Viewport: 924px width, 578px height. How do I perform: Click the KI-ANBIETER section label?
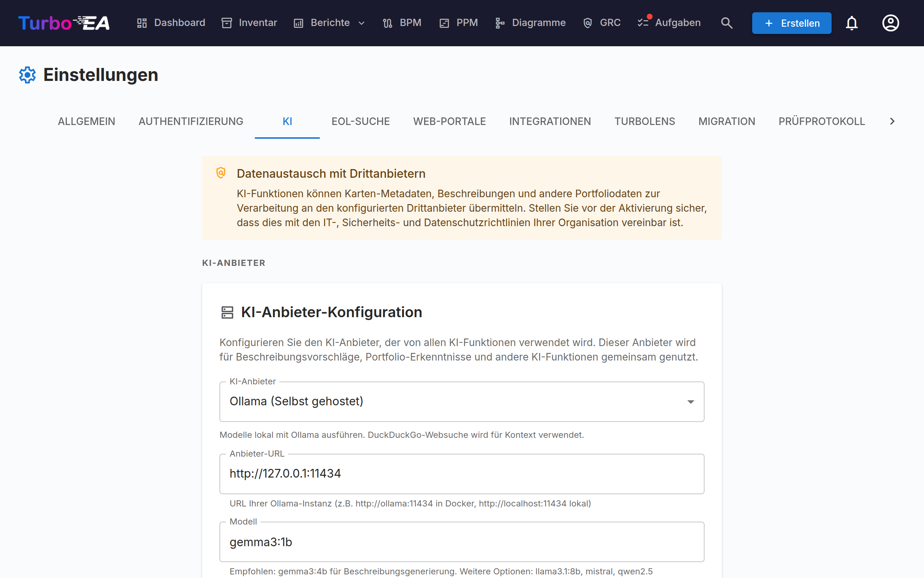click(x=234, y=263)
